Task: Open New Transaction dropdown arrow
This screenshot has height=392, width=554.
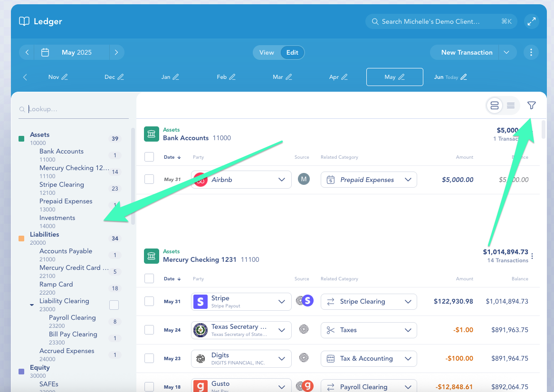Action: click(506, 52)
